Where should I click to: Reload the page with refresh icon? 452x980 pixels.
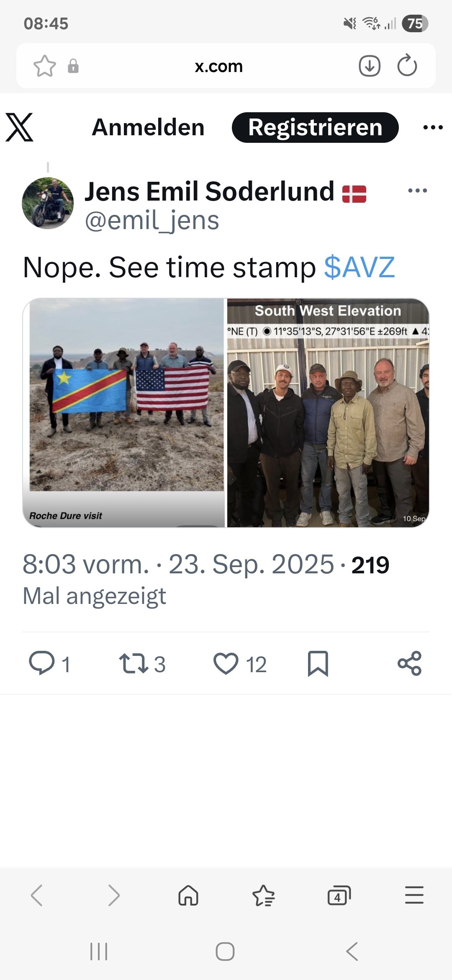[x=407, y=65]
